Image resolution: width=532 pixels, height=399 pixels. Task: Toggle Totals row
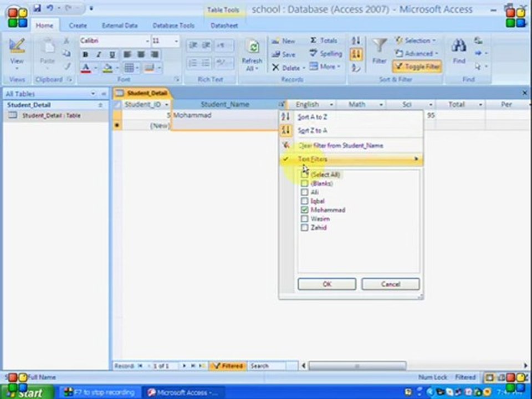pyautogui.click(x=324, y=40)
